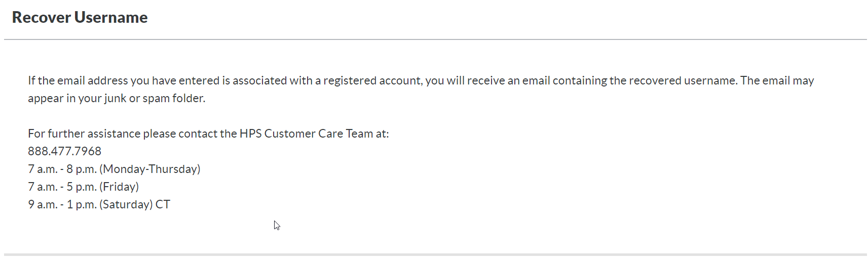Image resolution: width=868 pixels, height=262 pixels.
Task: Click the CT timezone label
Action: coord(163,204)
